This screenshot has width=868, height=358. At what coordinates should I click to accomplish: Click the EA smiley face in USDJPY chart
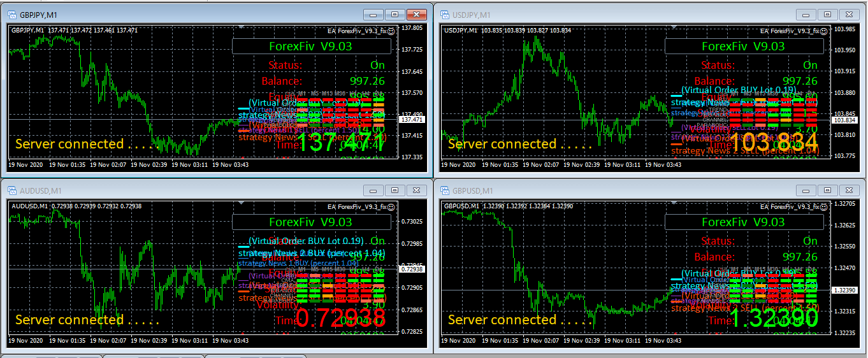(824, 31)
